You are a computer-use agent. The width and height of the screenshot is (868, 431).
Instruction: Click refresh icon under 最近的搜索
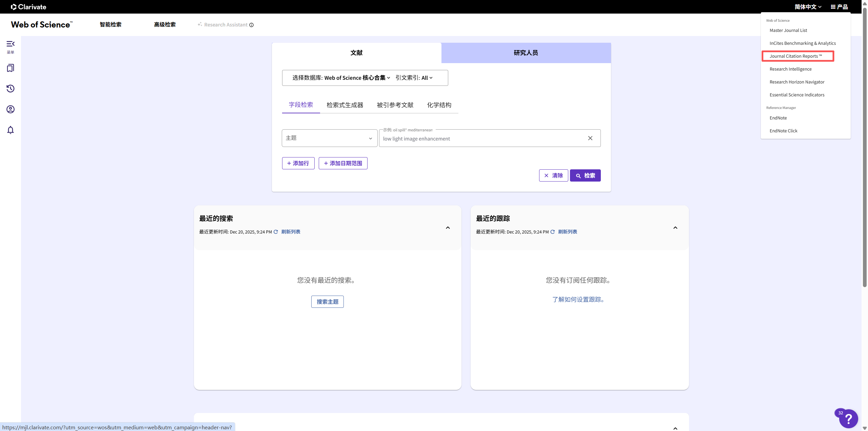click(x=276, y=232)
